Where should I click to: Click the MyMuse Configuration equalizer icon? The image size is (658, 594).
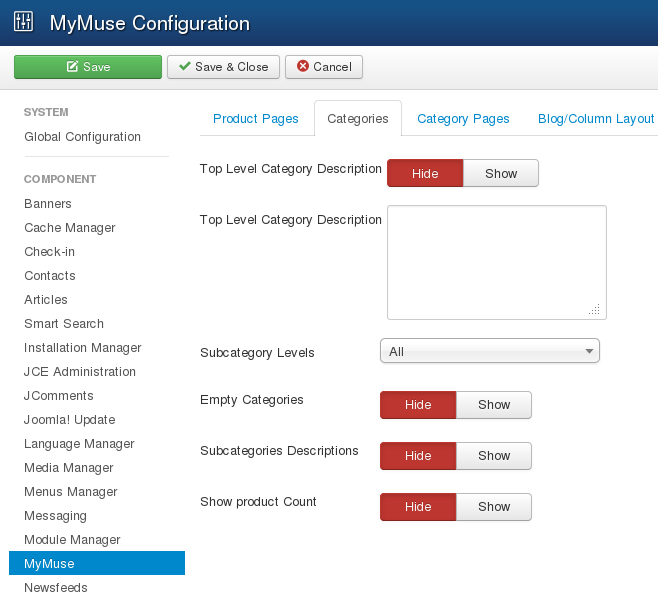(24, 22)
